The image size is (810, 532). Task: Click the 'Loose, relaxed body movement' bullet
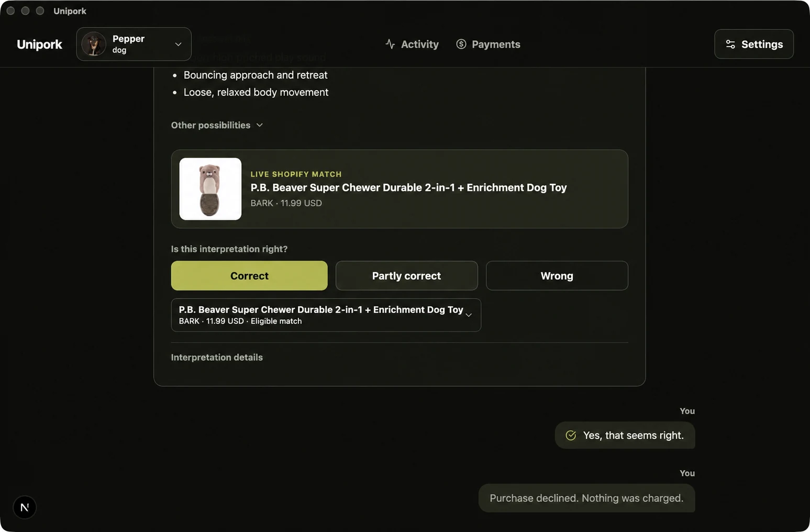[x=256, y=92]
